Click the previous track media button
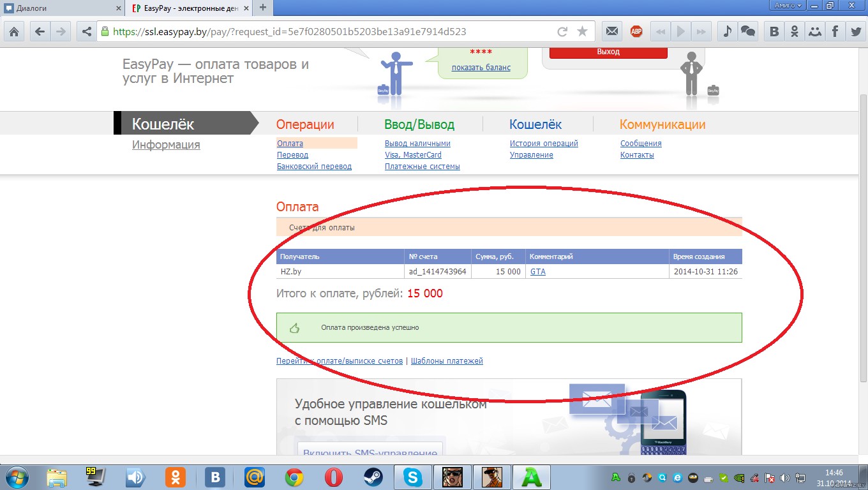This screenshot has height=490, width=868. [661, 31]
